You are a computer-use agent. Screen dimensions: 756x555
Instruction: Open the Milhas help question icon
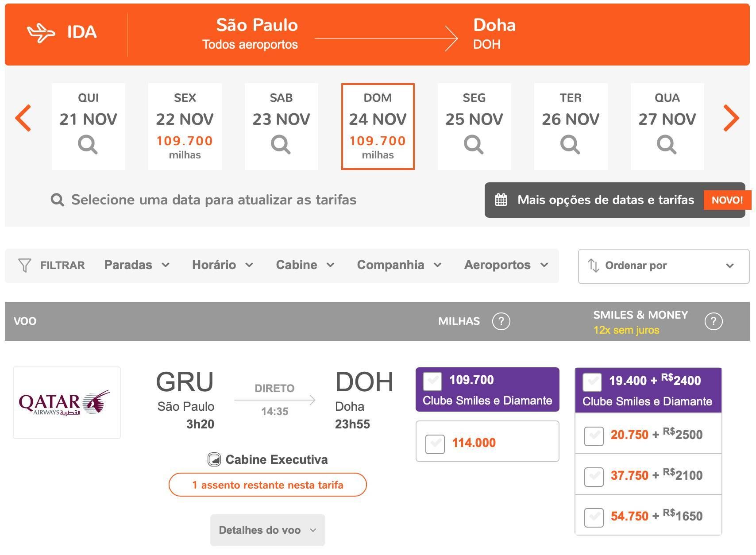pyautogui.click(x=501, y=321)
